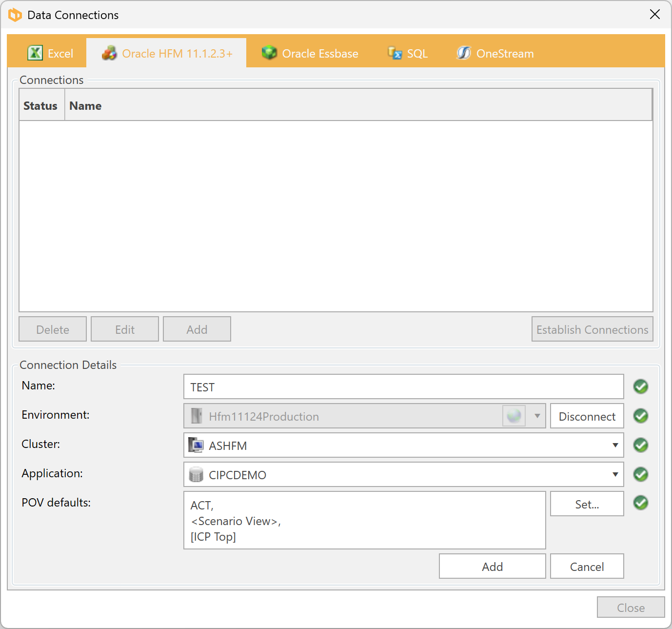The height and width of the screenshot is (629, 672).
Task: Click the Data Connections app logo
Action: (x=15, y=15)
